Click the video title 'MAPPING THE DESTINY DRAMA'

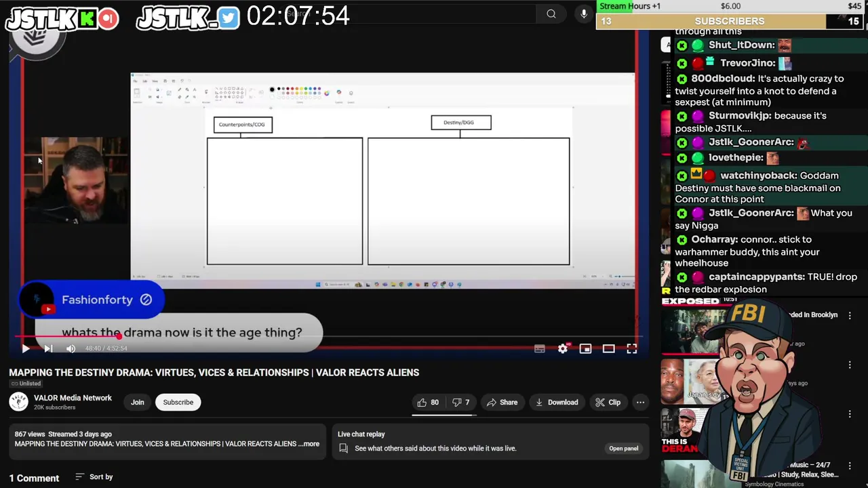[214, 373]
